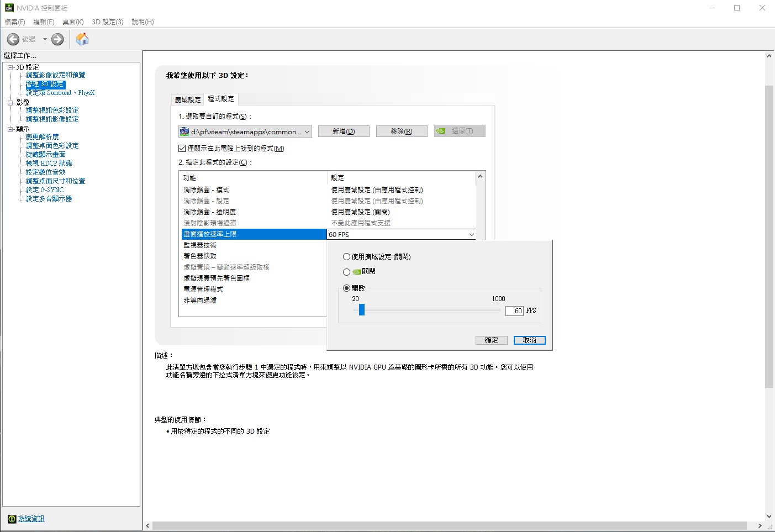Viewport: 775px width, 532px height.
Task: Click the program icon in the program combo box
Action: tap(184, 131)
